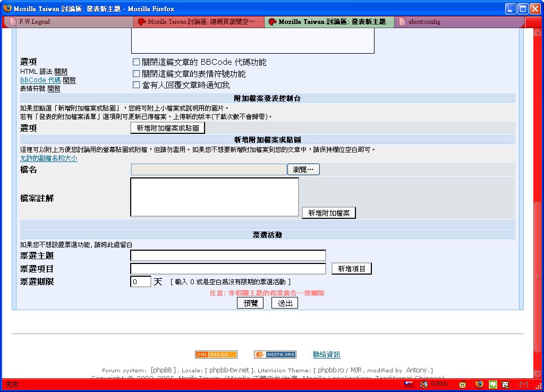Open the phpbb-tw.net footer link
Screen dimensions: 544x392
pyautogui.click(x=229, y=370)
